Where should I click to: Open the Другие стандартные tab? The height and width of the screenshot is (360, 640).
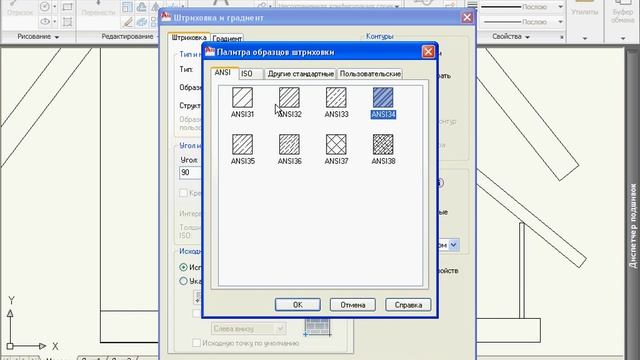(x=300, y=74)
